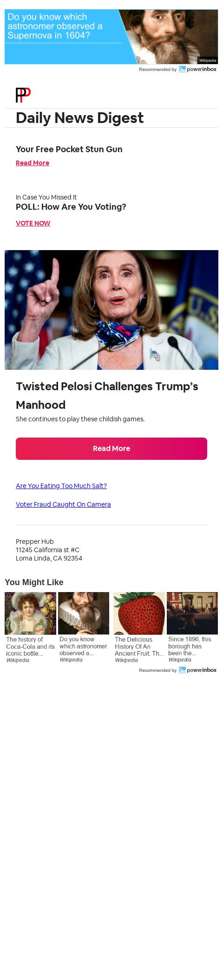Follow Read More under Free Pocket Stun Gun
The image size is (223, 980).
tap(33, 163)
